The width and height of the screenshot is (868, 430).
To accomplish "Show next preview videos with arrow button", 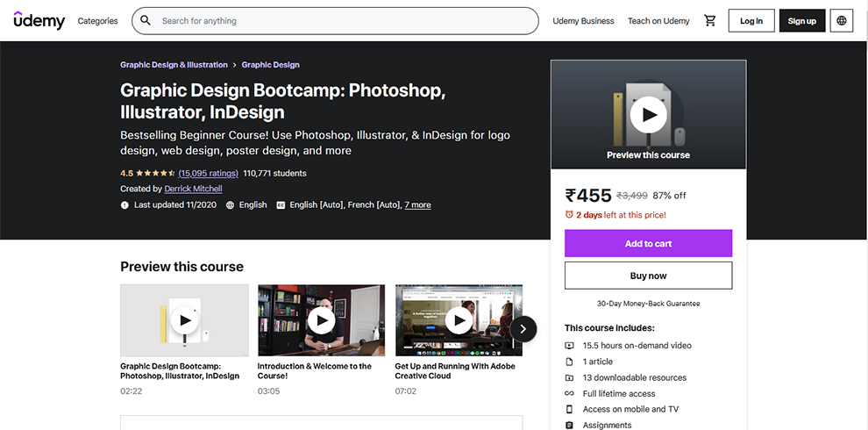I will (523, 329).
